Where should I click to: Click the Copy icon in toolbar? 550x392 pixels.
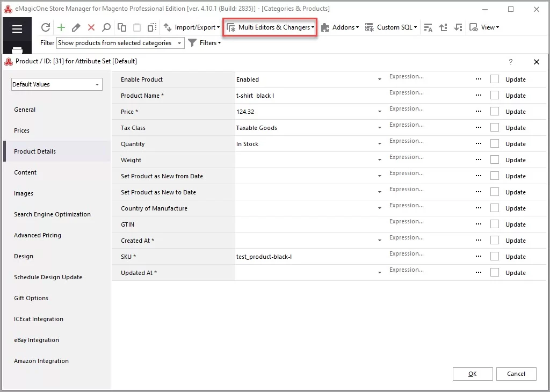[x=122, y=27]
